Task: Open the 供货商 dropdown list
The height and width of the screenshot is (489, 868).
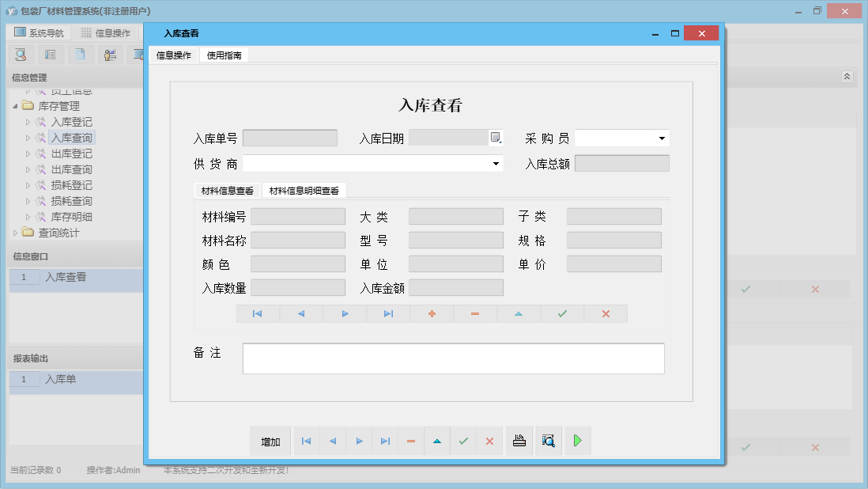Action: (496, 164)
